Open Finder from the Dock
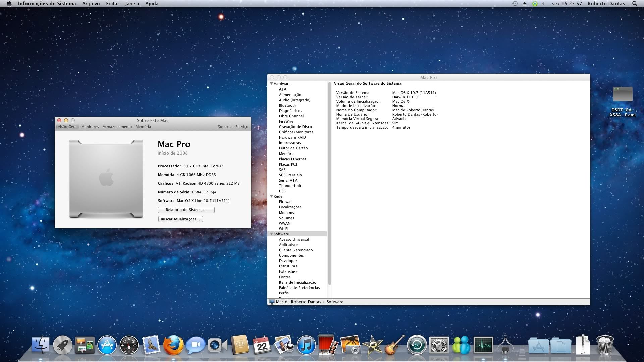Image resolution: width=644 pixels, height=362 pixels. tap(41, 345)
